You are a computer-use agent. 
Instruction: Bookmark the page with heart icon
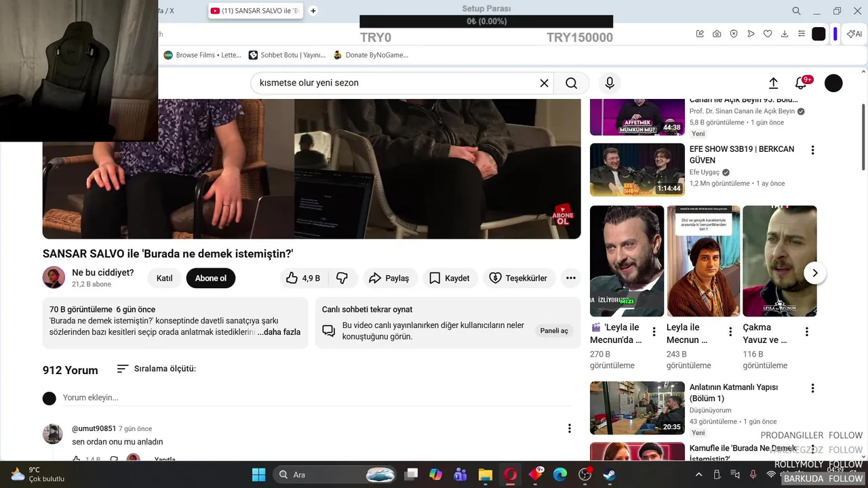coord(768,34)
